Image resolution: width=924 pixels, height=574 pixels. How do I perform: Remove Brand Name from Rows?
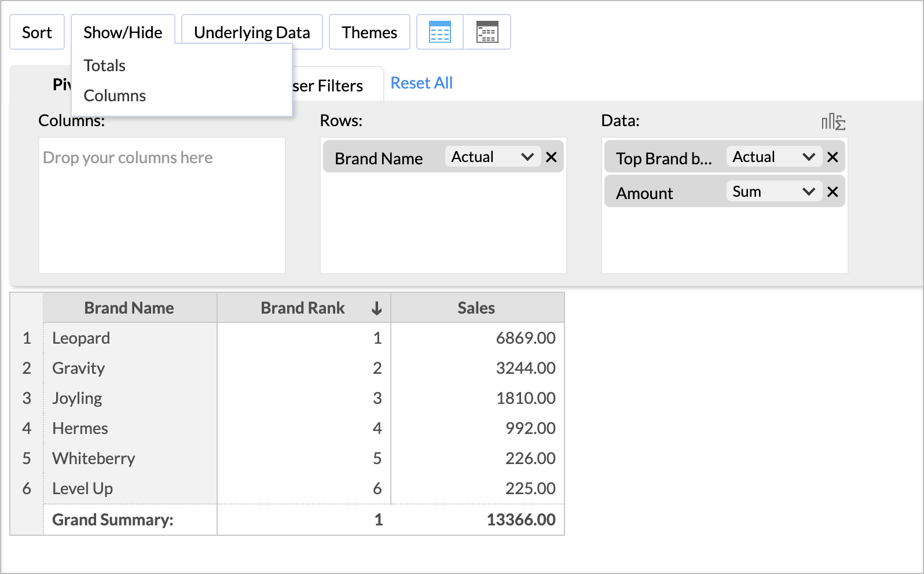[551, 157]
